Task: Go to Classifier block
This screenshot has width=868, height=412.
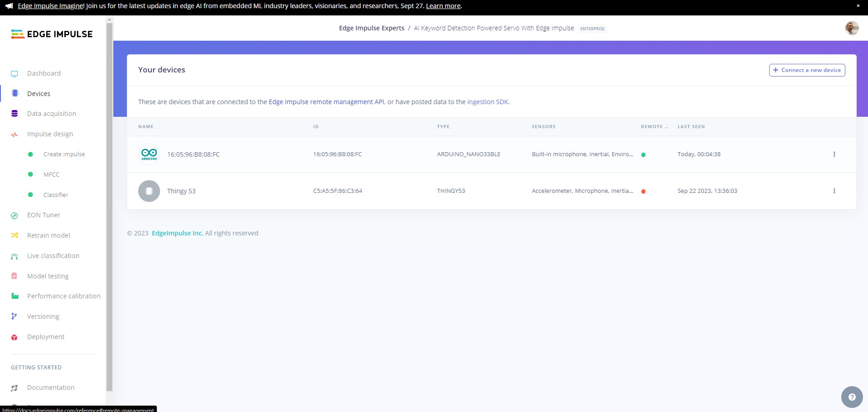Action: [56, 195]
